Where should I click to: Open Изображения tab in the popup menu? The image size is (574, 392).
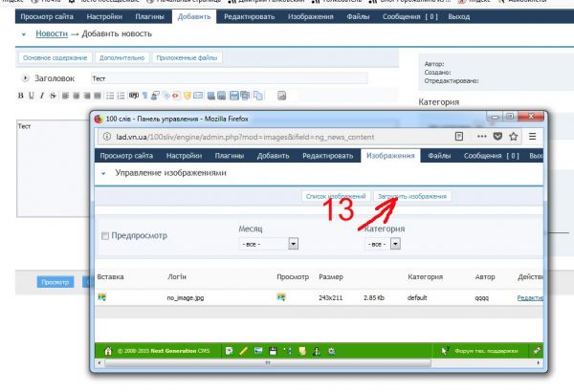pos(390,156)
